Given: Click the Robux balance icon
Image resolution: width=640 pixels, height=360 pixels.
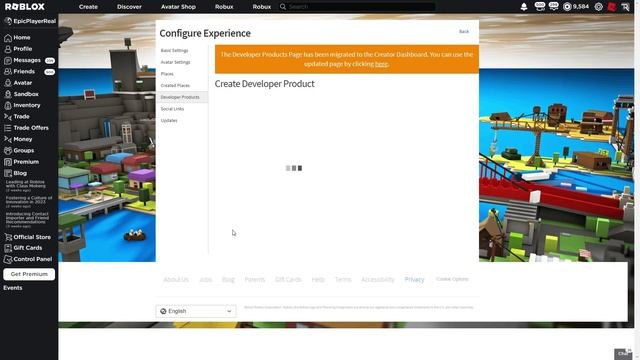Looking at the screenshot, I should [x=567, y=7].
